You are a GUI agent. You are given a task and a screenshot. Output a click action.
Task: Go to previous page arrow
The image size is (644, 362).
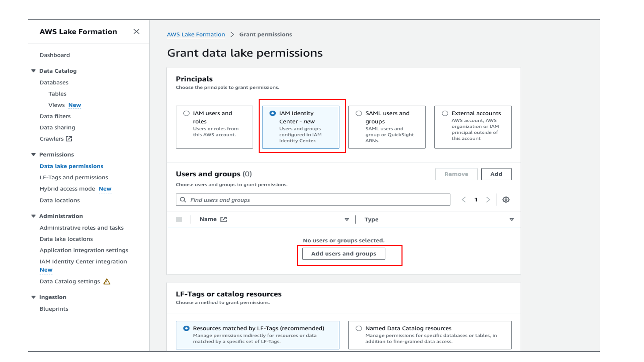point(464,200)
